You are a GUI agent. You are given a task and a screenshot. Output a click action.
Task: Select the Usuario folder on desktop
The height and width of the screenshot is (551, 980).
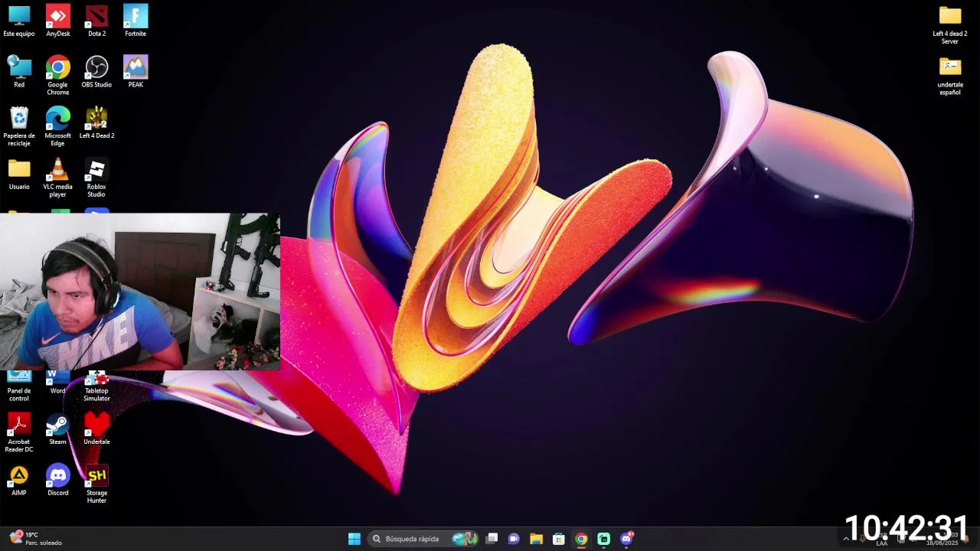(19, 174)
